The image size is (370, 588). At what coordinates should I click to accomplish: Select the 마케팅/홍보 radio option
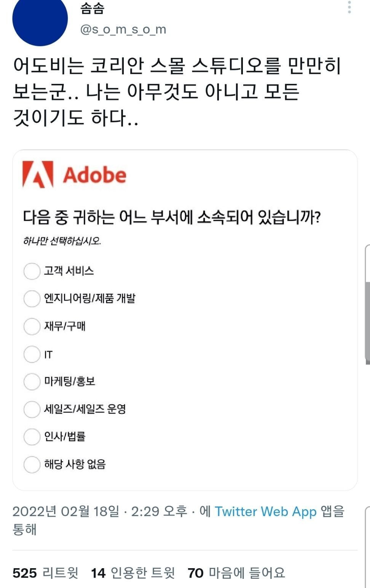tap(32, 382)
